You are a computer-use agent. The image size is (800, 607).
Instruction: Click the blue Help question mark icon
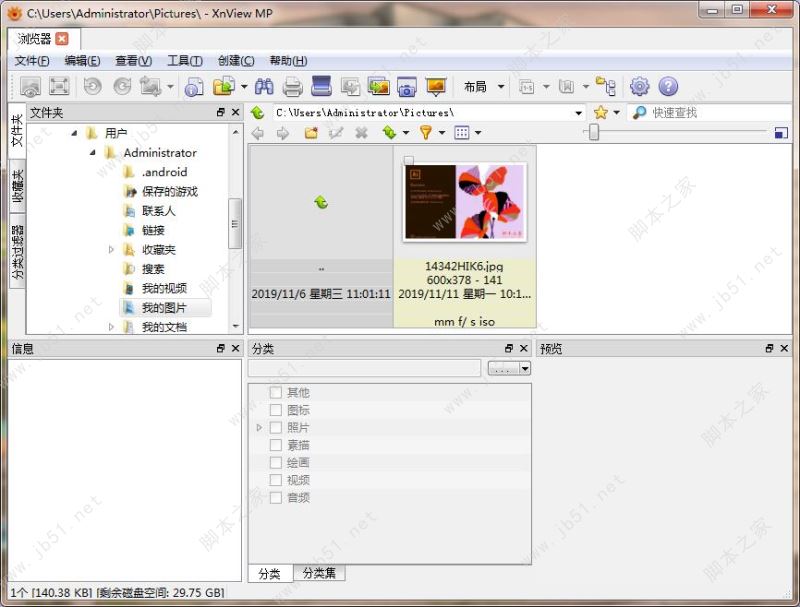(668, 87)
